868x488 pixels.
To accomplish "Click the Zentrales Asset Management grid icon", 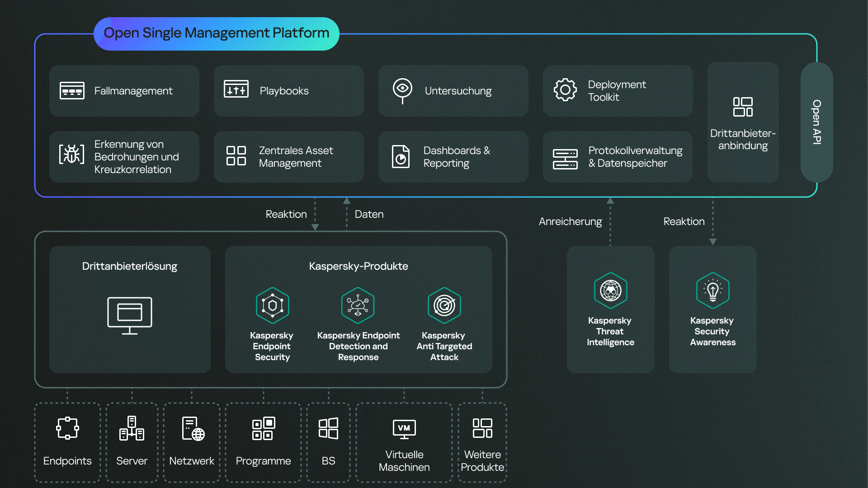I will pos(236,155).
